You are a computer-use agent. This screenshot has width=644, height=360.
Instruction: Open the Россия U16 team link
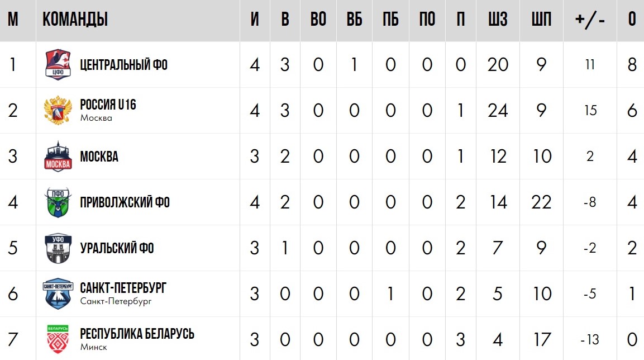(108, 105)
